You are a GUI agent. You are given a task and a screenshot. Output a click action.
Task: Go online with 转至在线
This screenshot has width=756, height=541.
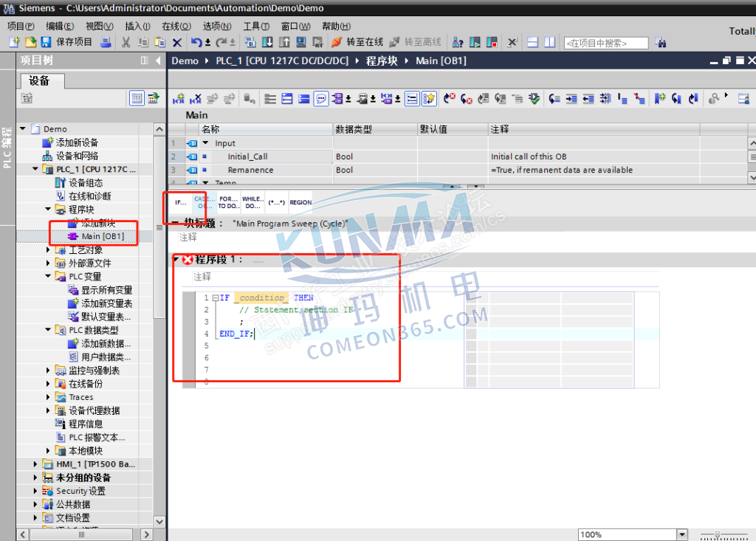[x=357, y=42]
